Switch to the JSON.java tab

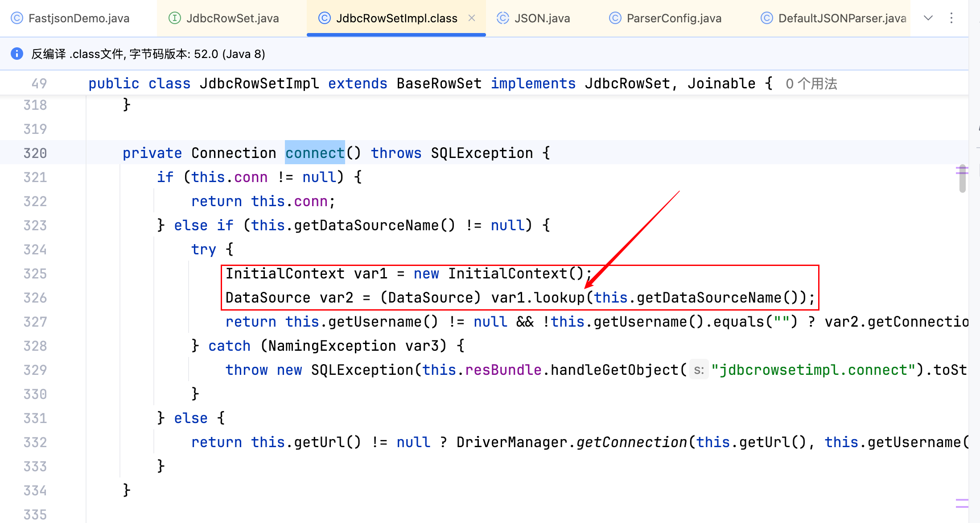pyautogui.click(x=542, y=18)
